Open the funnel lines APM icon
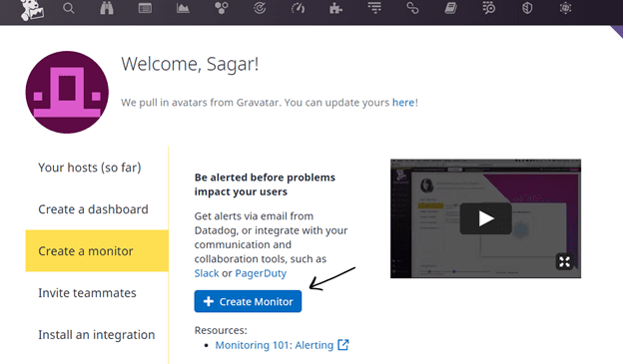 374,8
